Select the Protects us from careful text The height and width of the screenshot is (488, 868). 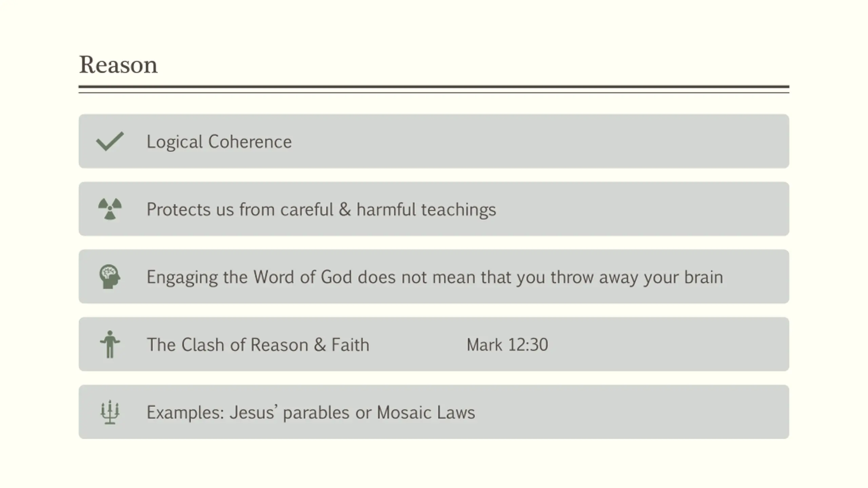(x=240, y=209)
